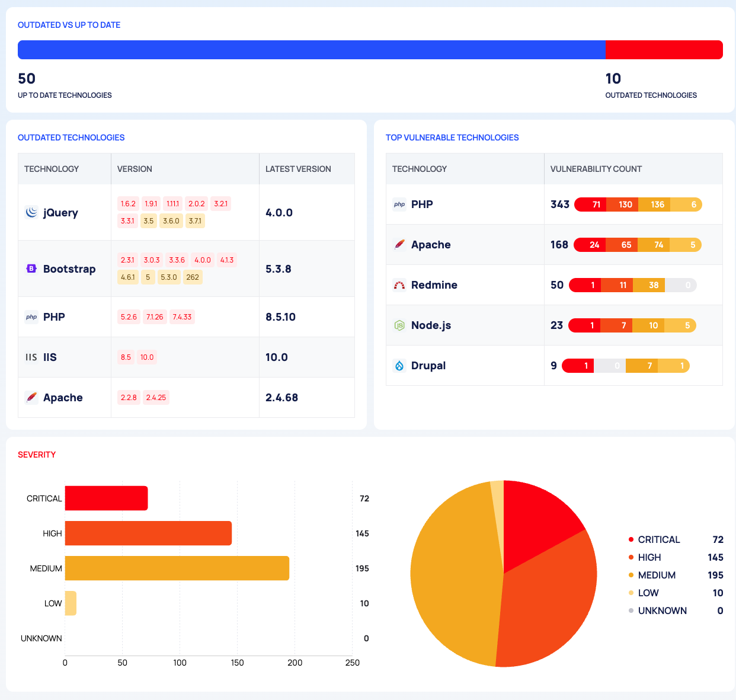Screen dimensions: 736x700
Task: Click the HIGH bar in severity chart
Action: click(x=148, y=533)
